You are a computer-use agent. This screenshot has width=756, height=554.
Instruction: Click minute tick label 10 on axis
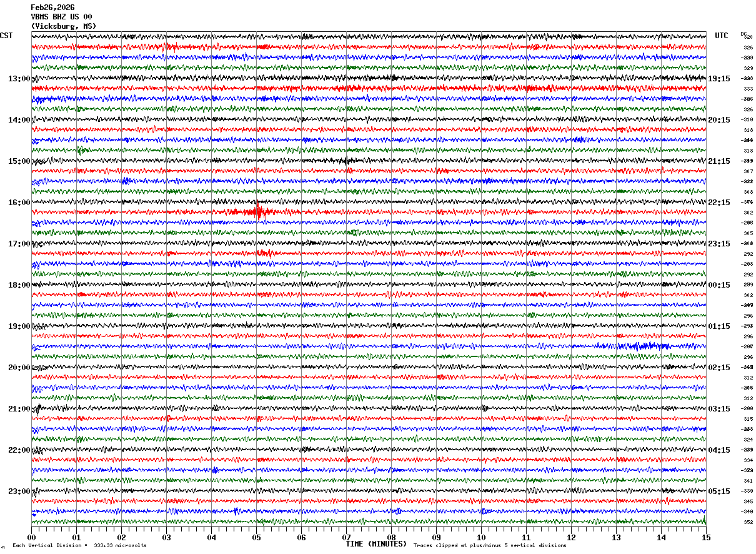pyautogui.click(x=481, y=537)
